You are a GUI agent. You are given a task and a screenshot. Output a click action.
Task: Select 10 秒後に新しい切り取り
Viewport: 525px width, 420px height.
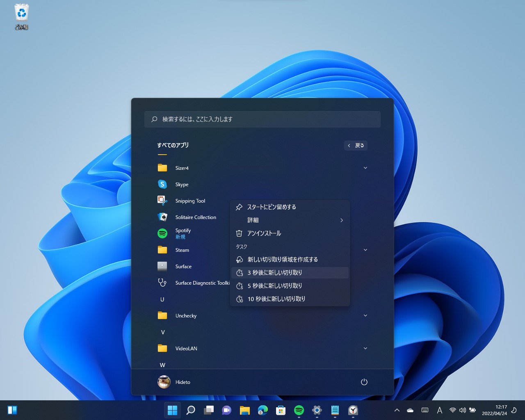pyautogui.click(x=290, y=299)
